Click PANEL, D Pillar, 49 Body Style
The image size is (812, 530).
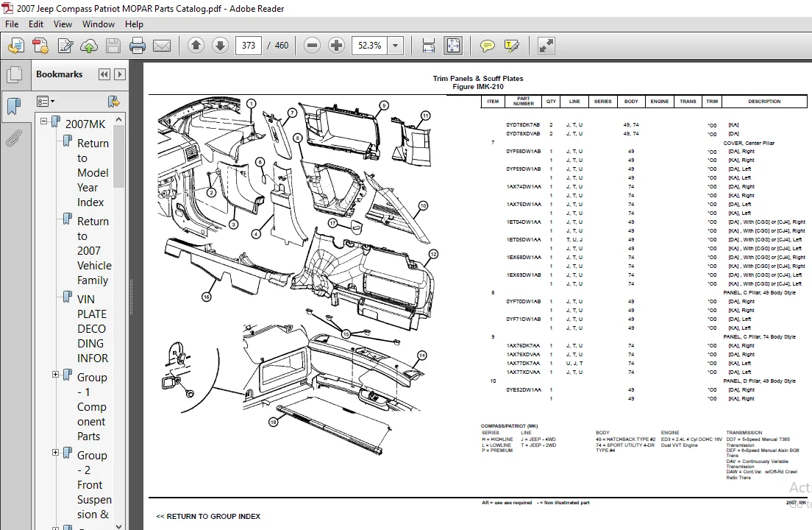(759, 381)
